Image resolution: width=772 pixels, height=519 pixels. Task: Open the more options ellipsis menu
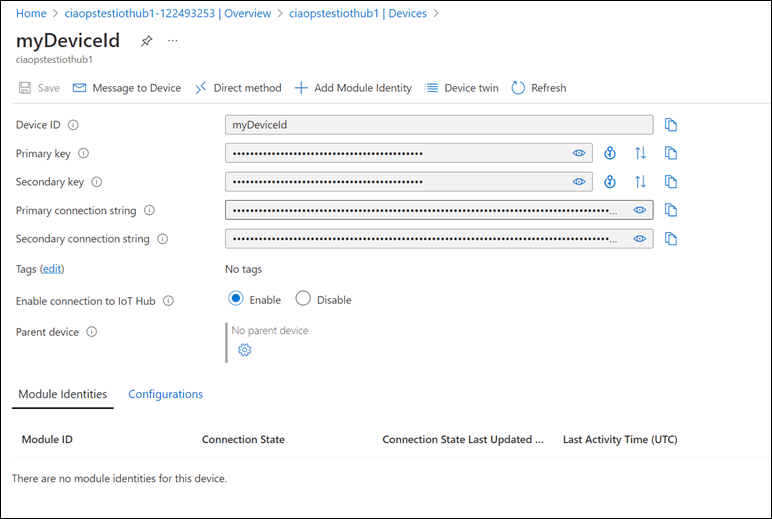pyautogui.click(x=173, y=41)
